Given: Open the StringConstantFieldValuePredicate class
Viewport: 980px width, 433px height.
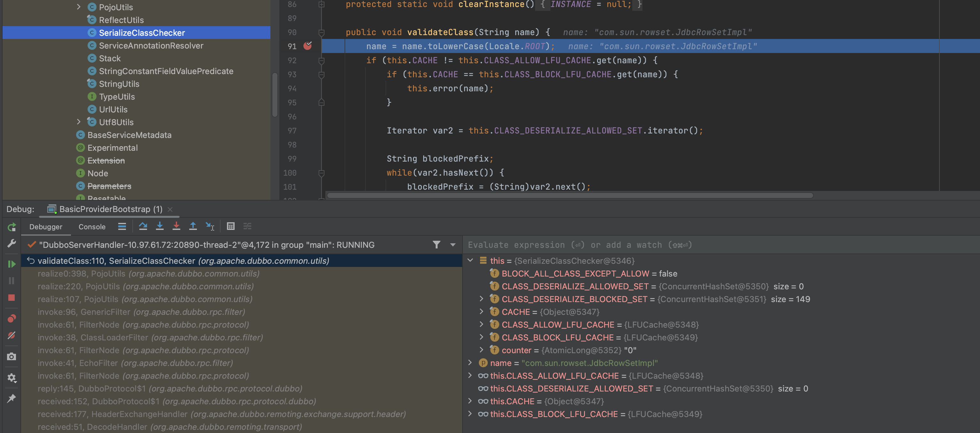Looking at the screenshot, I should 166,71.
